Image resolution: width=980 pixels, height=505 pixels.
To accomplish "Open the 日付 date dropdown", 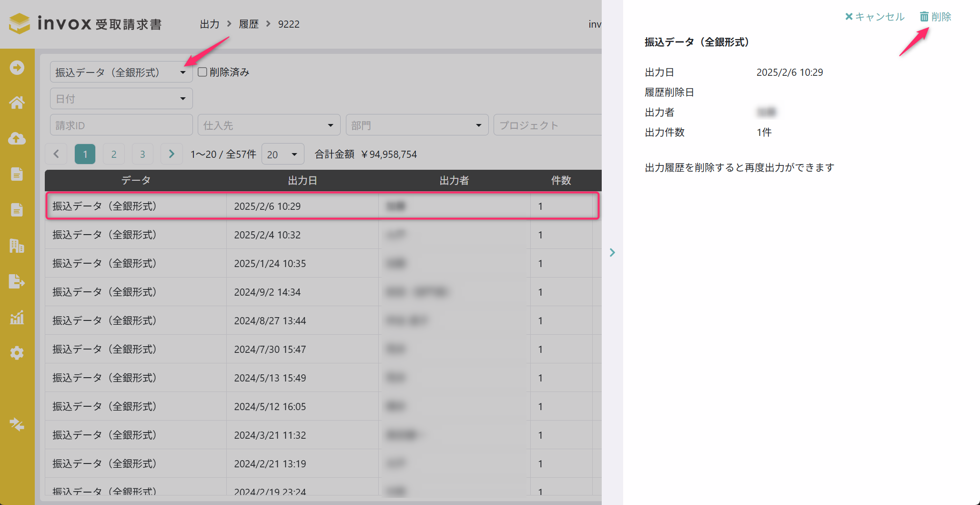I will [x=121, y=99].
